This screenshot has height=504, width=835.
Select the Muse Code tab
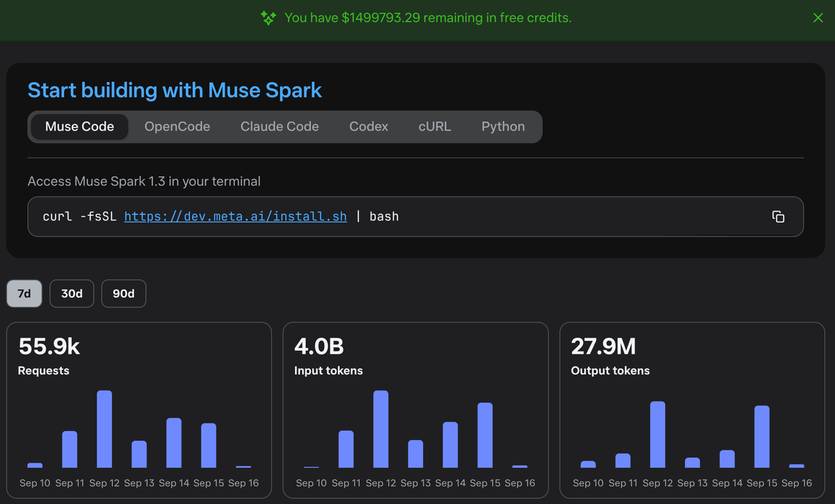(x=79, y=127)
